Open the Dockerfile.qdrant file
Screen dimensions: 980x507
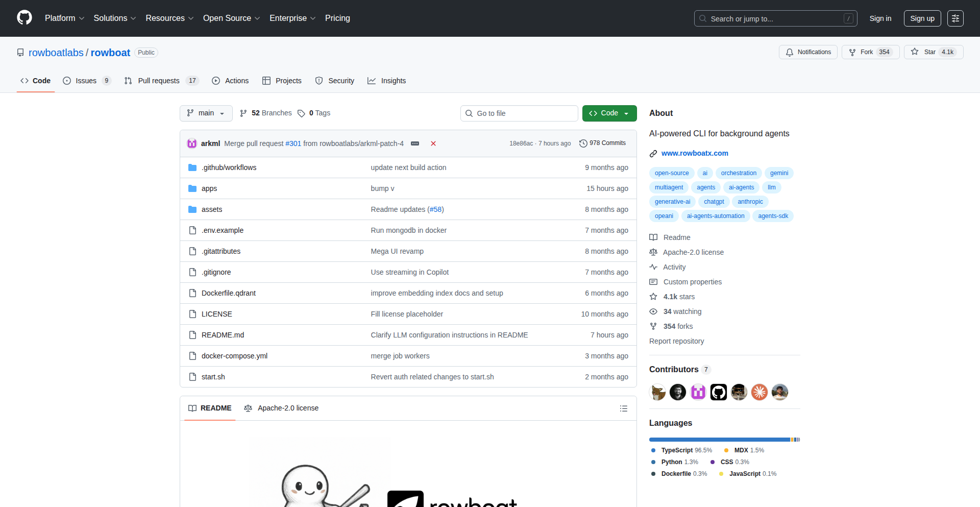(229, 293)
